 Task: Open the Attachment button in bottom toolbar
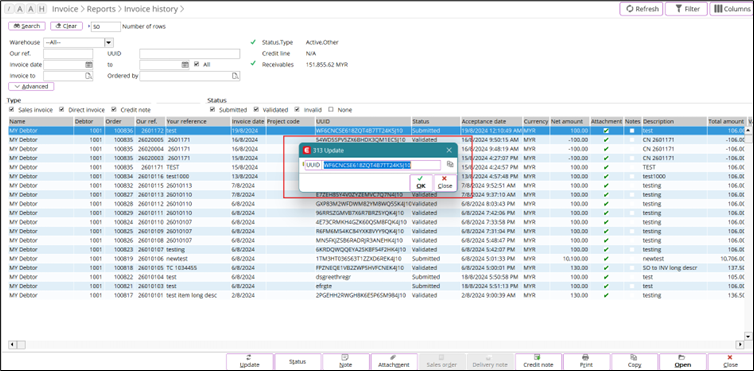[393, 361]
